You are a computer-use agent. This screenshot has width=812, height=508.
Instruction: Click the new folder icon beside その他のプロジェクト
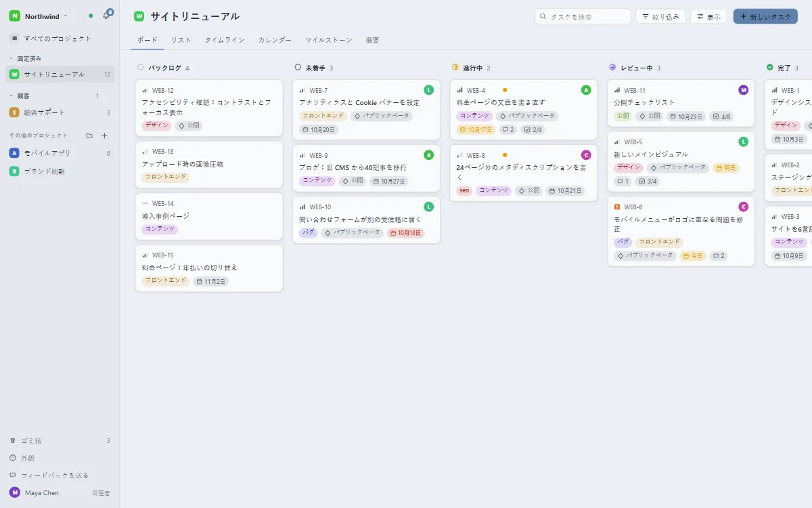[89, 135]
